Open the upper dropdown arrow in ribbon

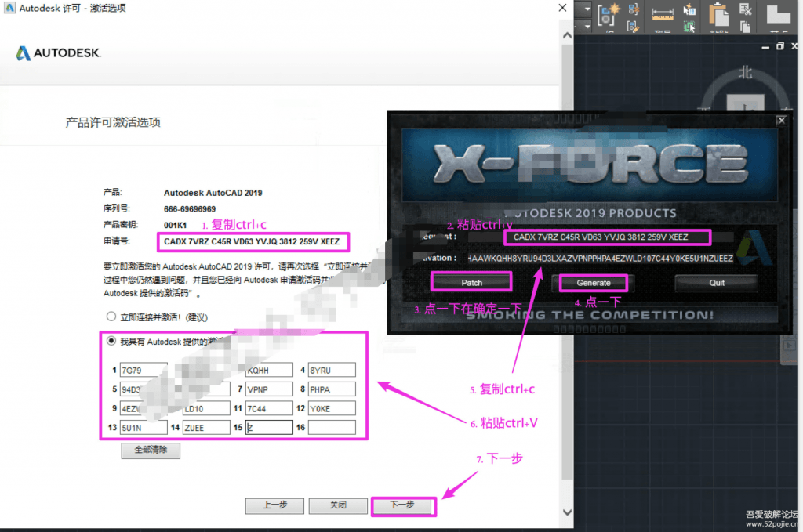coord(587,9)
